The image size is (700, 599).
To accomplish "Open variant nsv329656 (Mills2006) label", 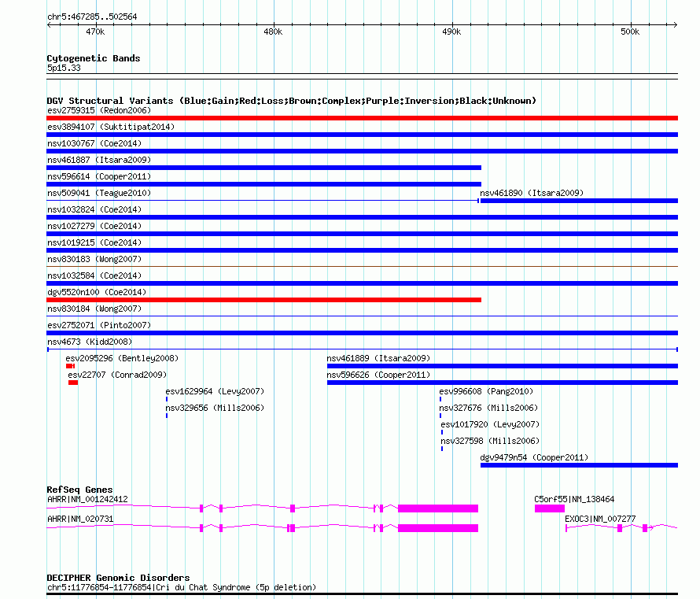I will tap(215, 408).
